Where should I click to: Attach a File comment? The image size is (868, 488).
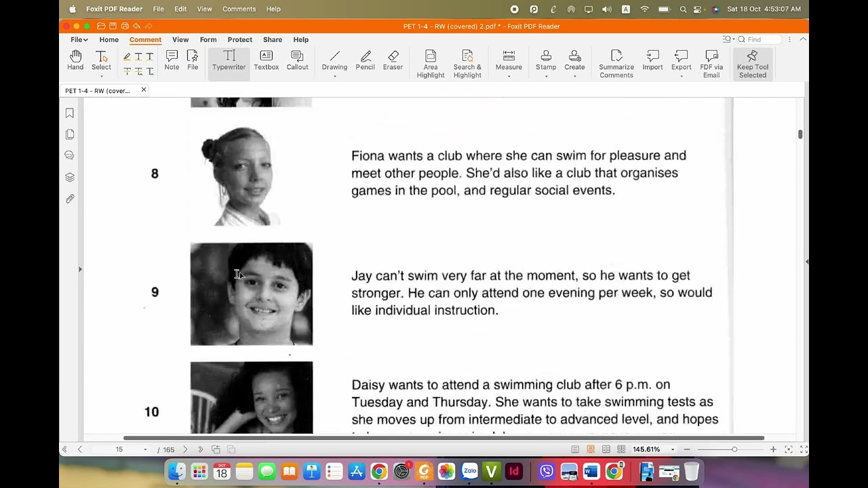pyautogui.click(x=193, y=60)
